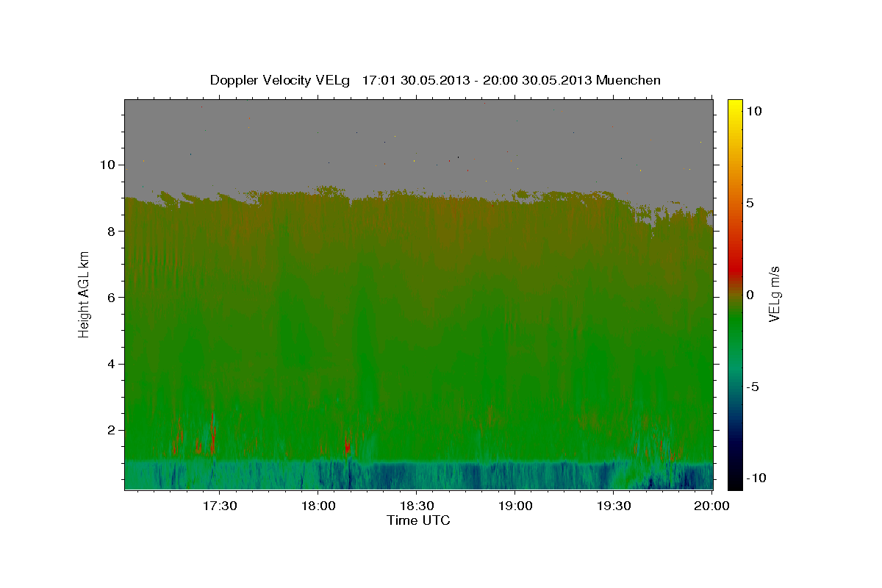Viewport: 882px width, 588px height.
Task: Click the 18:00 time tick label
Action: pos(318,506)
